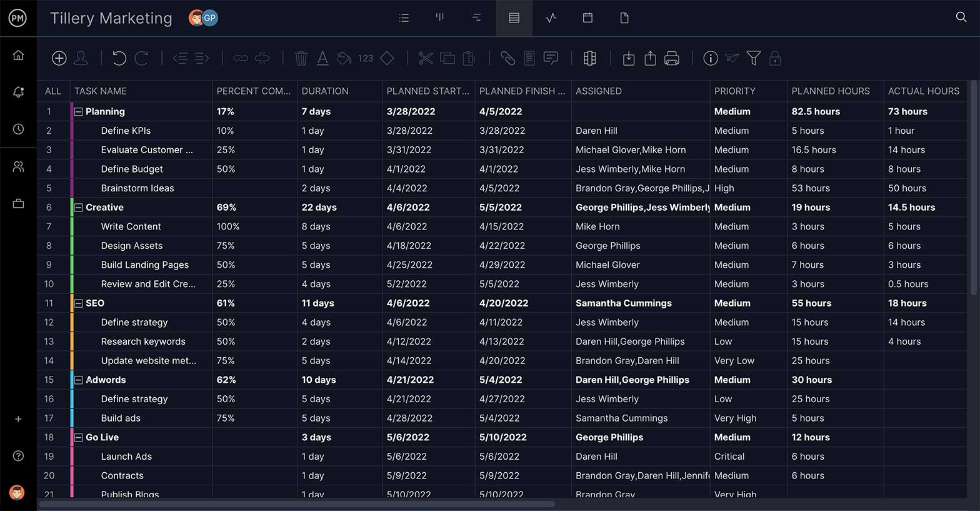Collapse the SEO task group

(79, 303)
